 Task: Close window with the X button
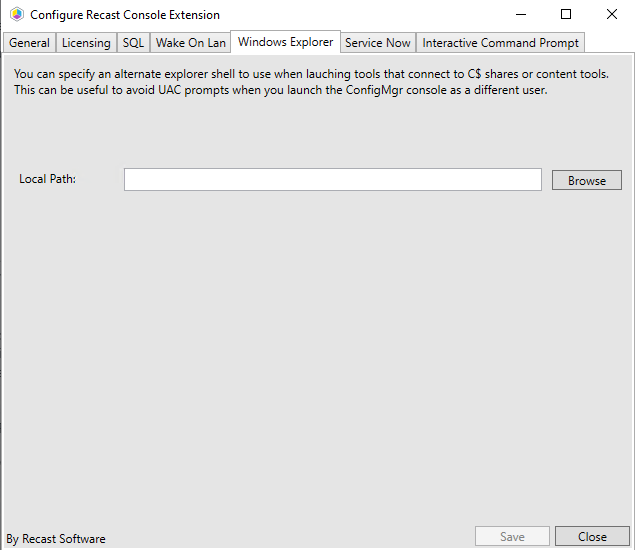[612, 15]
